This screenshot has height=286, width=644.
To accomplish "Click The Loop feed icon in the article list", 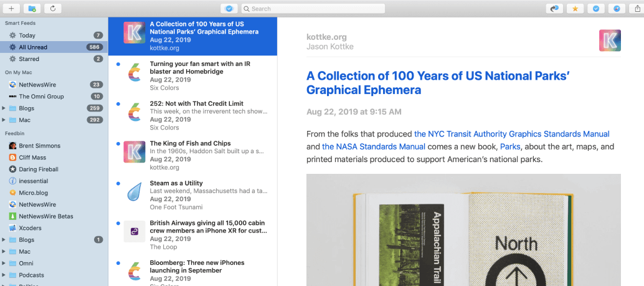I will (135, 231).
